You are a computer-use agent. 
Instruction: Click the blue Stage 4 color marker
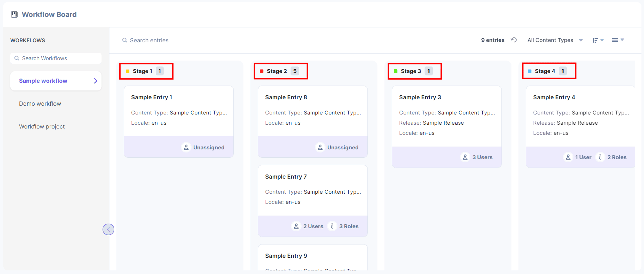pos(529,71)
